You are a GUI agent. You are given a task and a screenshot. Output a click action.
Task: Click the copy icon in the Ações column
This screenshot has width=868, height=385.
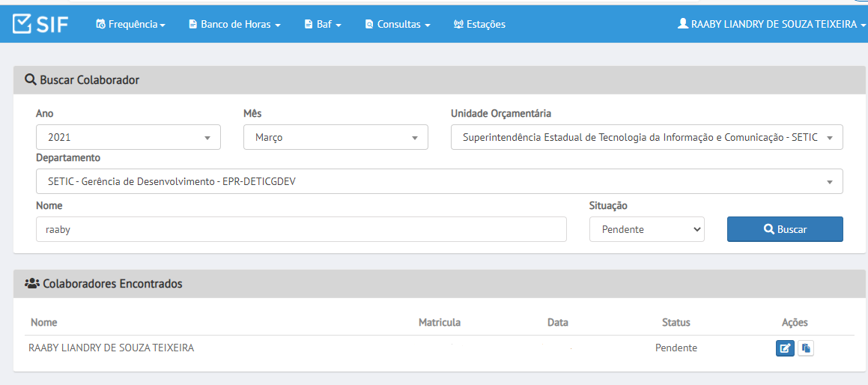tap(806, 348)
